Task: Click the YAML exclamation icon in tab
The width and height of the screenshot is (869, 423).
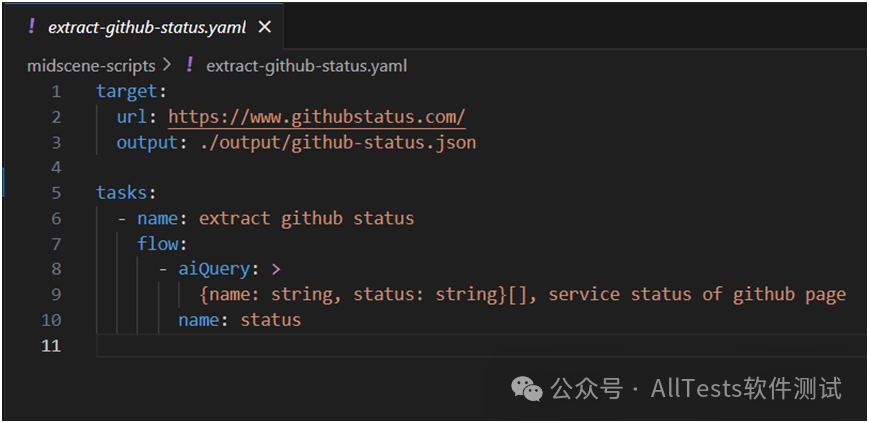Action: (x=32, y=27)
